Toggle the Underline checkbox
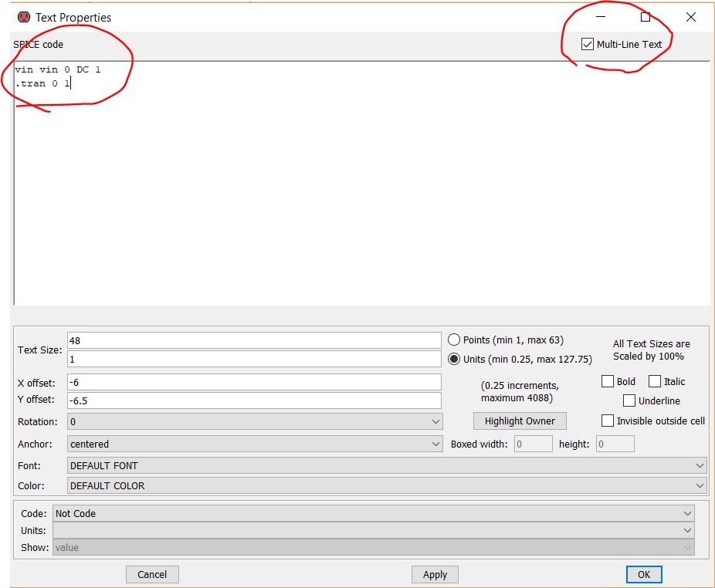 tap(629, 400)
